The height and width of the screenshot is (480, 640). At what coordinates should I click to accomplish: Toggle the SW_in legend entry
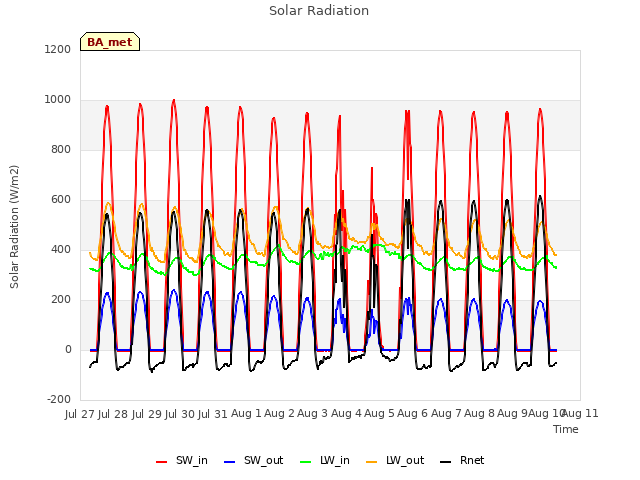[182, 461]
